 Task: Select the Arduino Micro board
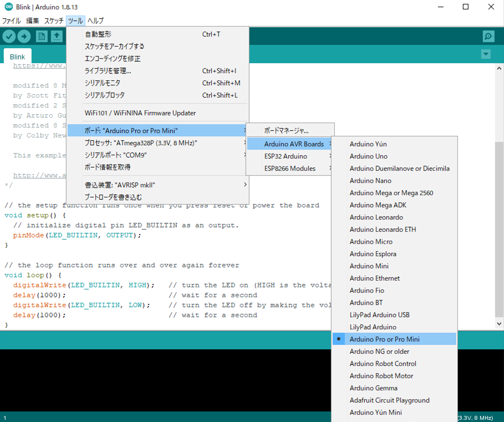(394, 242)
